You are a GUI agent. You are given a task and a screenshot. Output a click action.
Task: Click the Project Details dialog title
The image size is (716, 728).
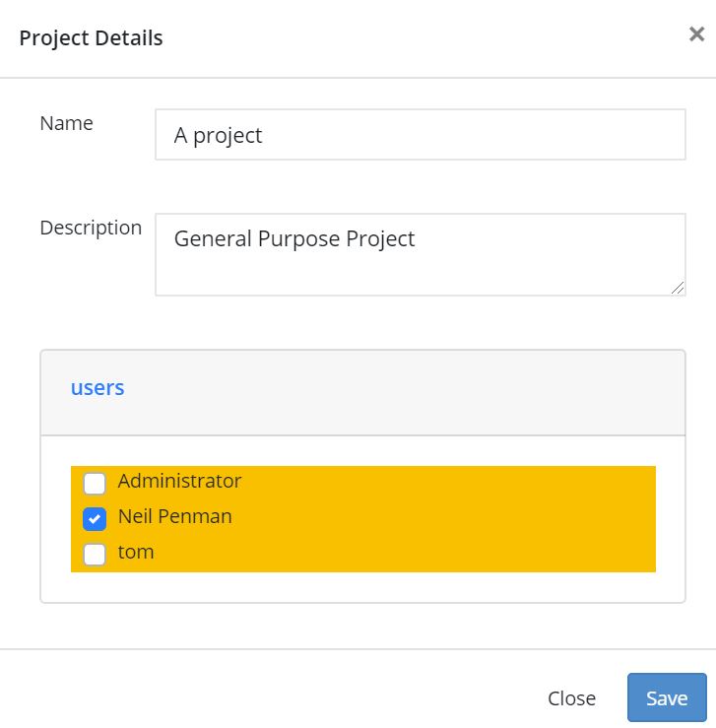[91, 38]
